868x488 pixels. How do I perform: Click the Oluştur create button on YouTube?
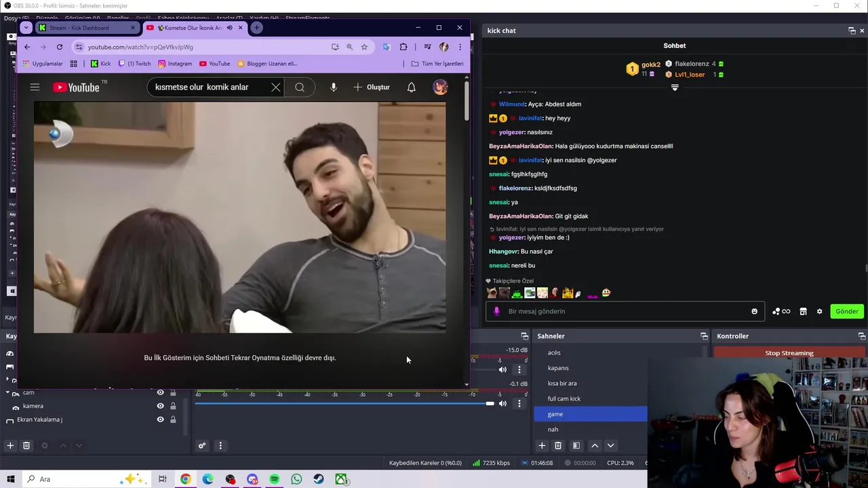coord(372,87)
